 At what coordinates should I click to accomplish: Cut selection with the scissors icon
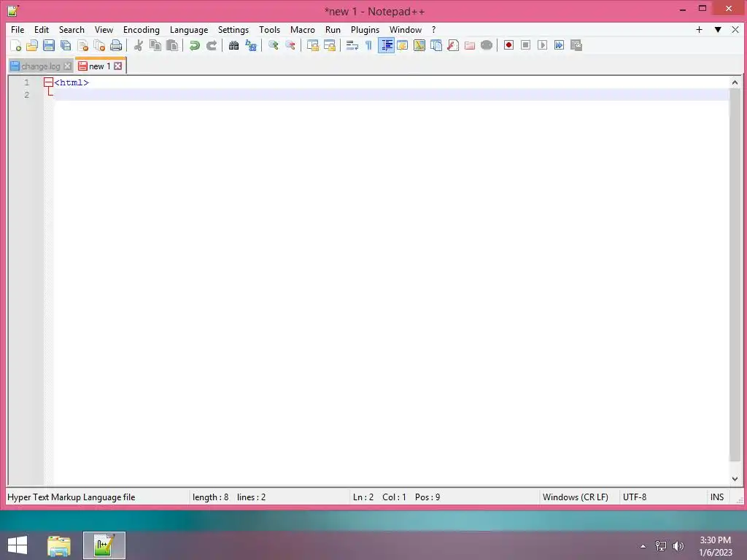pos(139,45)
